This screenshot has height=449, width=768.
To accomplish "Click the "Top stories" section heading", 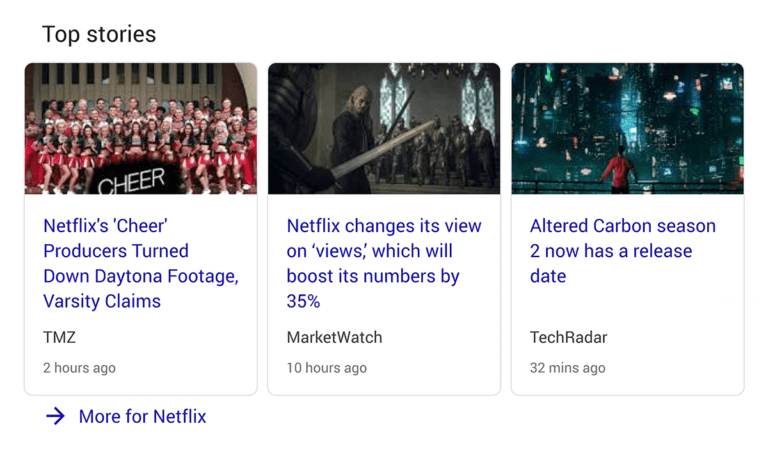I will tap(99, 34).
